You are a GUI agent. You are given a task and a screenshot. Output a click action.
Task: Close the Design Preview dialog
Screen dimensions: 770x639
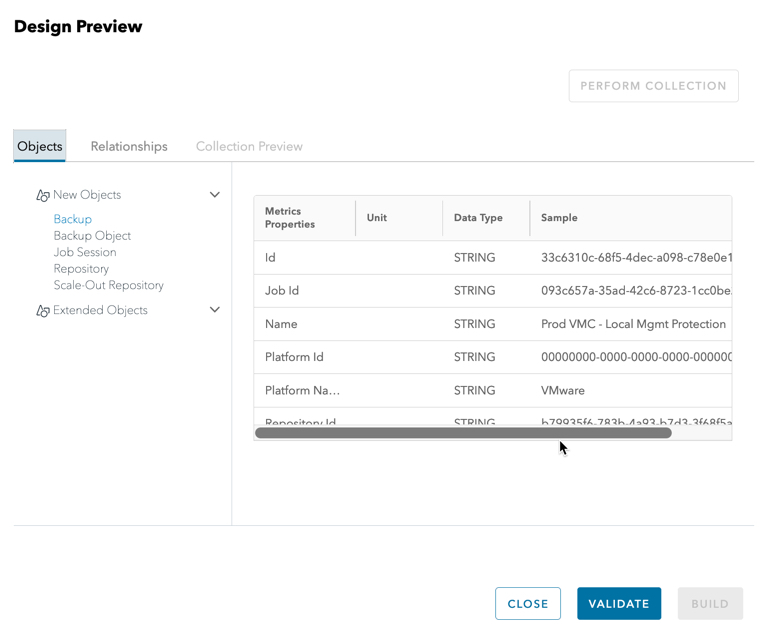pos(528,604)
